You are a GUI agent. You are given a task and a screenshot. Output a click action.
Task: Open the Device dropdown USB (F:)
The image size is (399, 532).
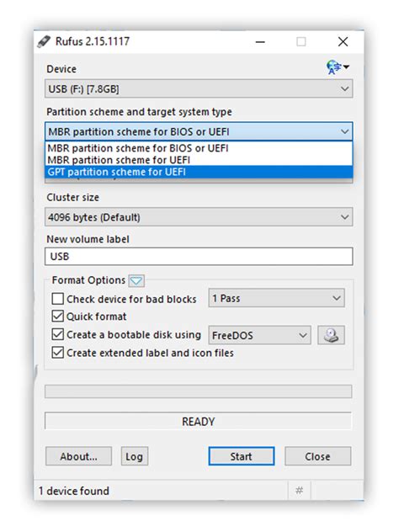[199, 89]
